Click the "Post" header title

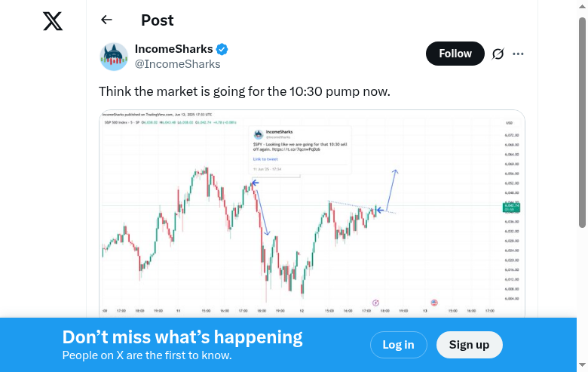point(157,20)
